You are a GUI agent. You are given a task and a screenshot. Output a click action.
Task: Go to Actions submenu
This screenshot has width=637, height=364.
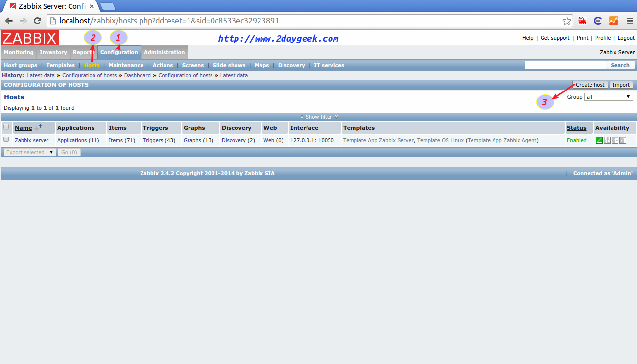(163, 65)
